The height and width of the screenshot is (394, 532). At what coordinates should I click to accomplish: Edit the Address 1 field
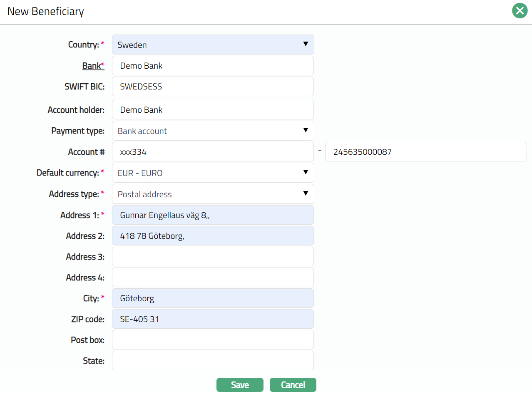click(213, 215)
